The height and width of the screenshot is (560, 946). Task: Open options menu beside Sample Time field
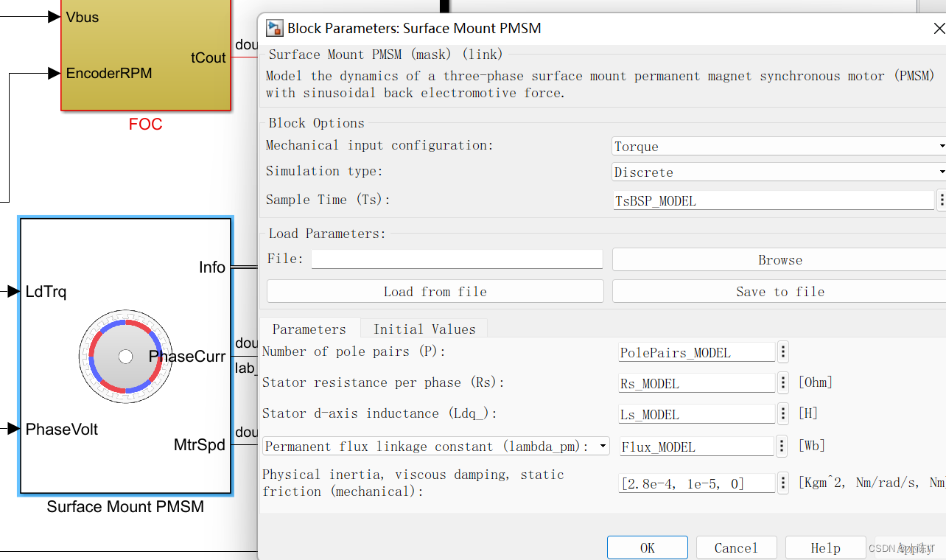pos(941,200)
